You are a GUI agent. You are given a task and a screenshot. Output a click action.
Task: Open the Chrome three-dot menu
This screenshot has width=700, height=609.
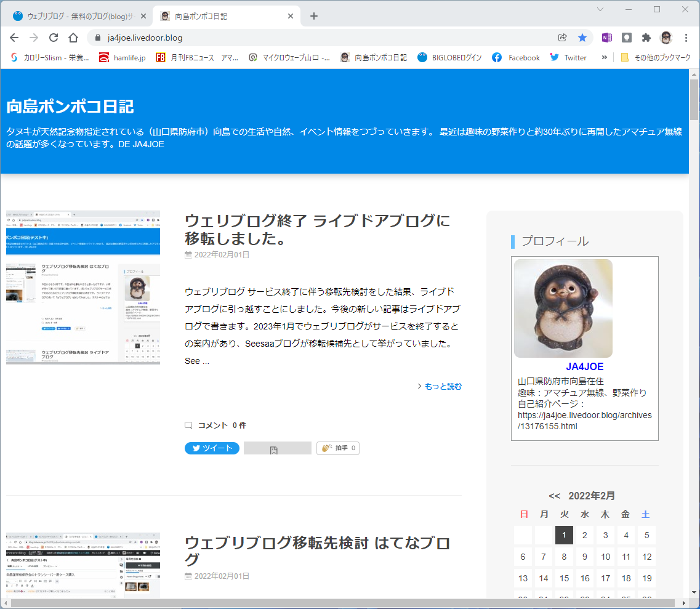pos(686,38)
